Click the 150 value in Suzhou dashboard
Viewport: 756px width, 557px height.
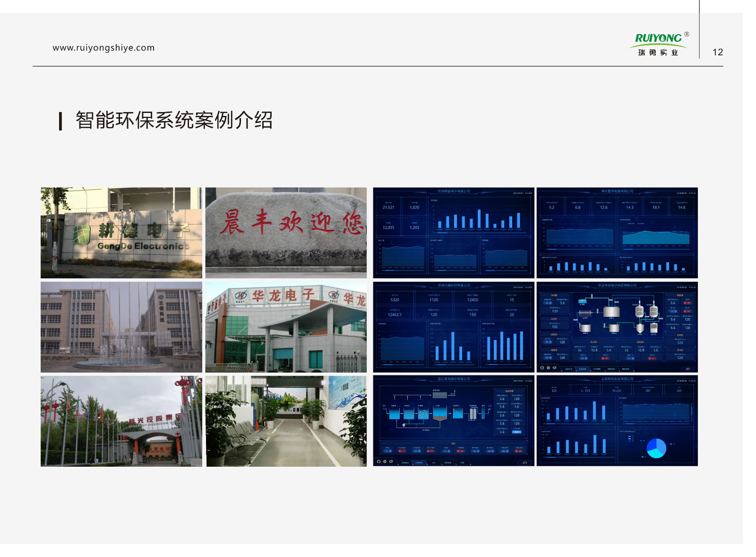pyautogui.click(x=472, y=314)
